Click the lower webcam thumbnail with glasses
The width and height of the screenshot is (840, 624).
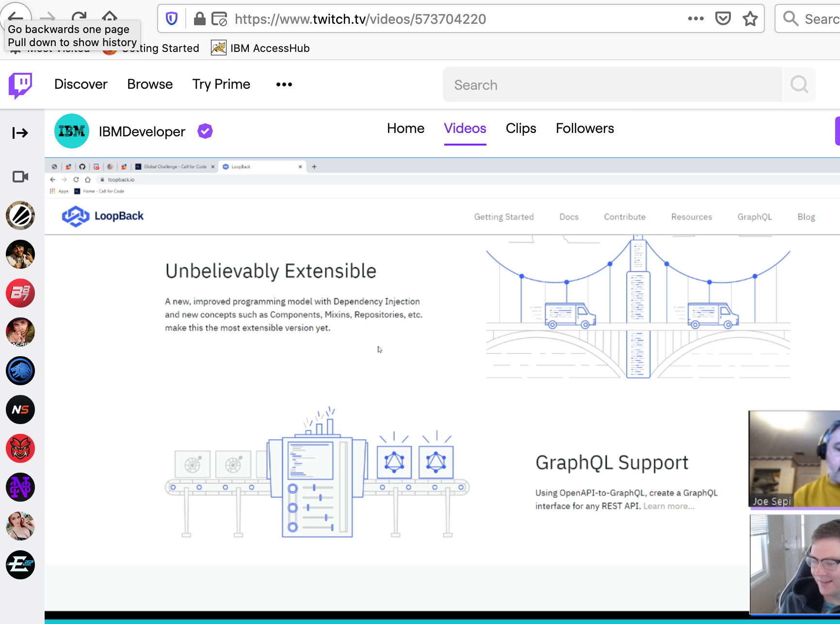tap(795, 564)
